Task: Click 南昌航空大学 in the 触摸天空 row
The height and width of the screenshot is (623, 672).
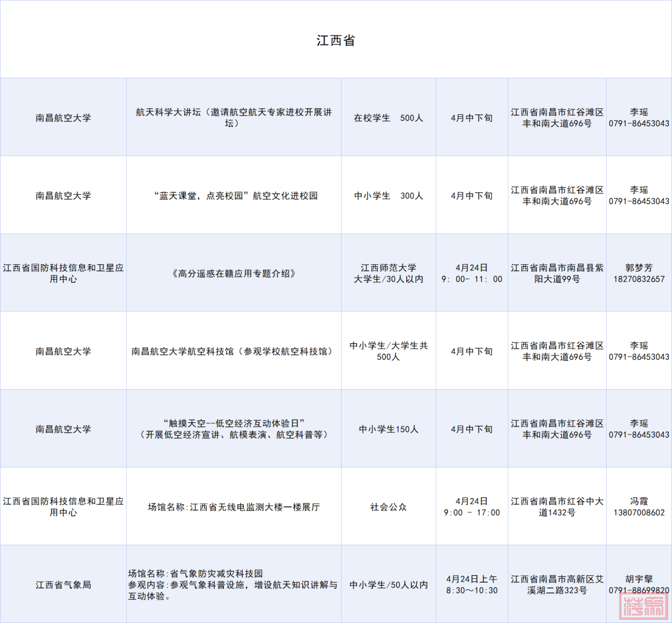Action: pyautogui.click(x=63, y=429)
